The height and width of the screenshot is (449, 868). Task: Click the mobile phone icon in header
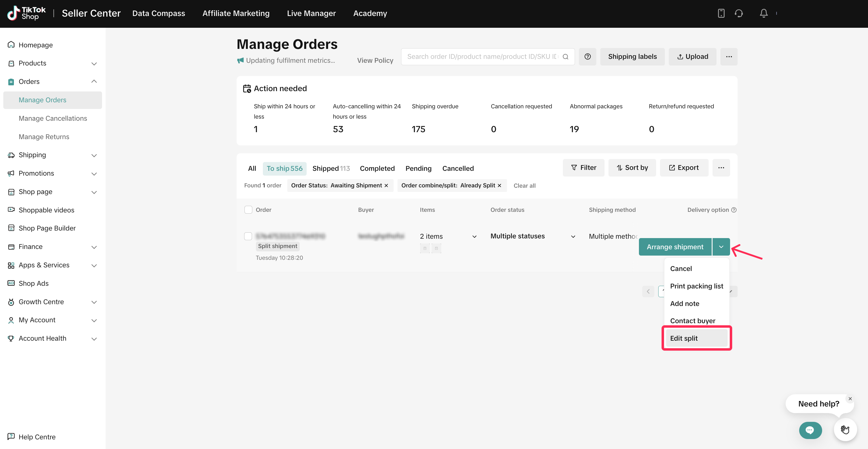pos(721,13)
